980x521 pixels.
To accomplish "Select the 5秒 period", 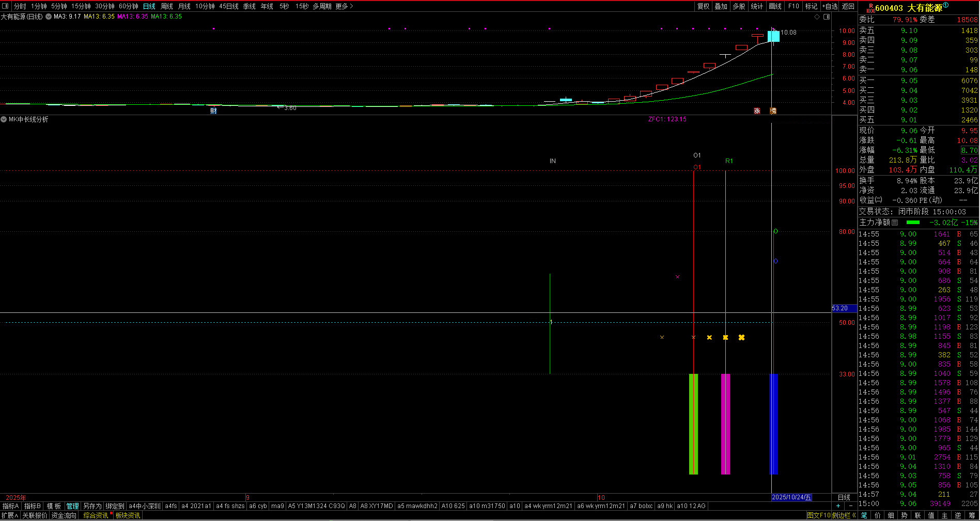I will 284,6.
